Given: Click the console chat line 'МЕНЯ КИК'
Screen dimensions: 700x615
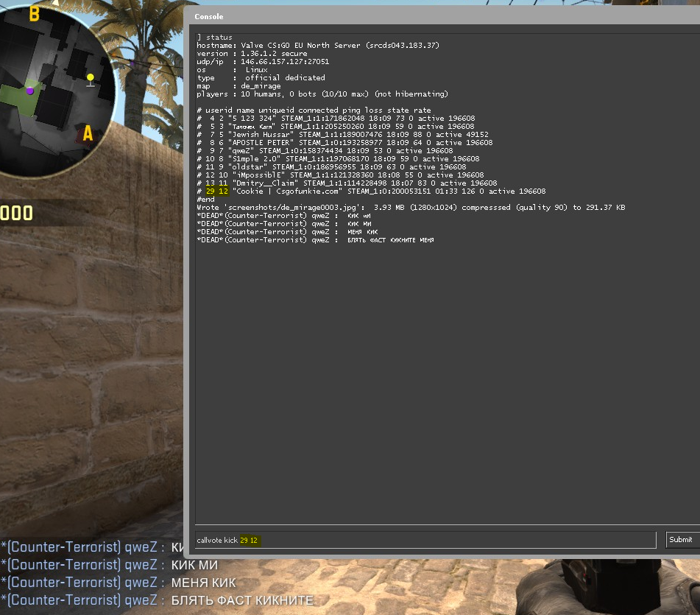Looking at the screenshot, I should click(287, 232).
